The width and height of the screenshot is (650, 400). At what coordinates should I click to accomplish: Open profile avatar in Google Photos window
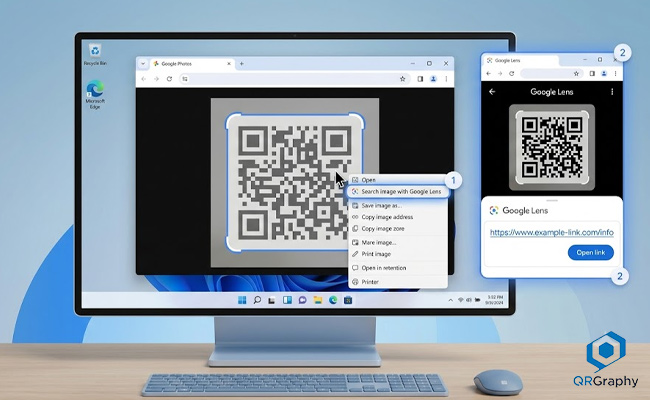tap(433, 79)
